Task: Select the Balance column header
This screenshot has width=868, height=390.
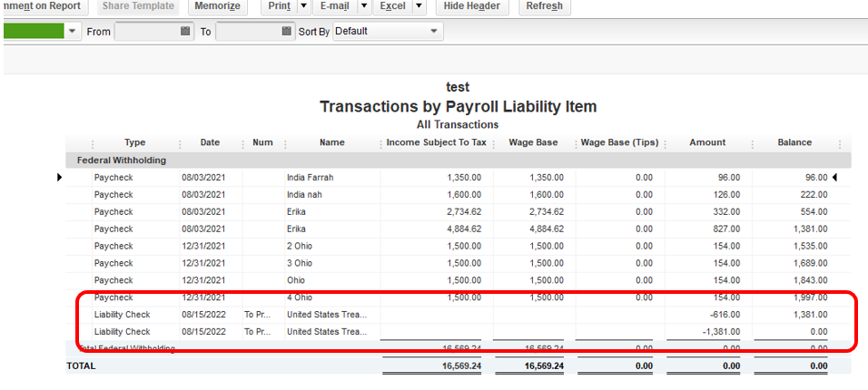Action: point(794,142)
